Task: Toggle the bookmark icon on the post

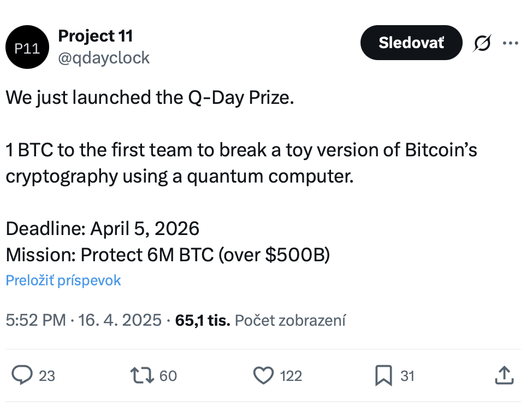Action: pyautogui.click(x=384, y=375)
